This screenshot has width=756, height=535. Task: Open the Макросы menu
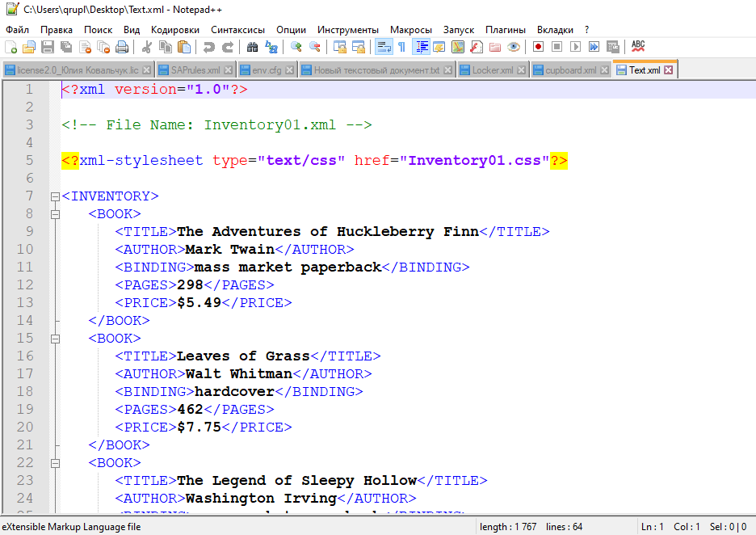point(411,30)
